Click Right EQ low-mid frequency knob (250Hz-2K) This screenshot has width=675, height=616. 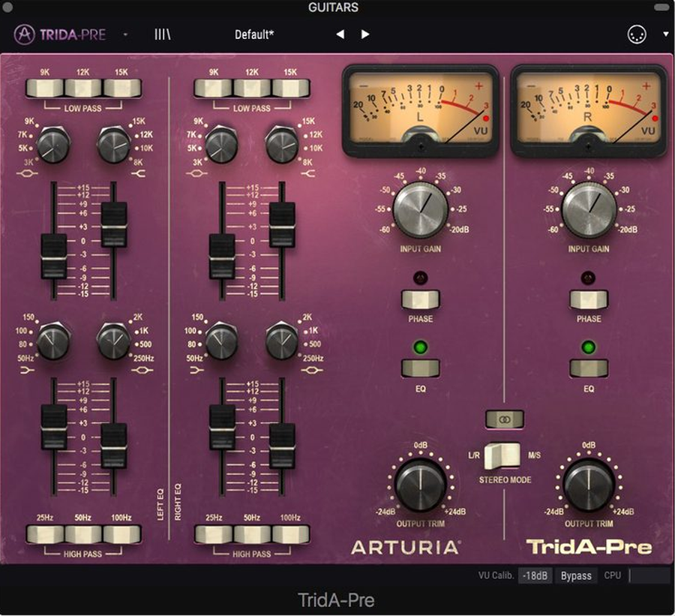click(282, 341)
